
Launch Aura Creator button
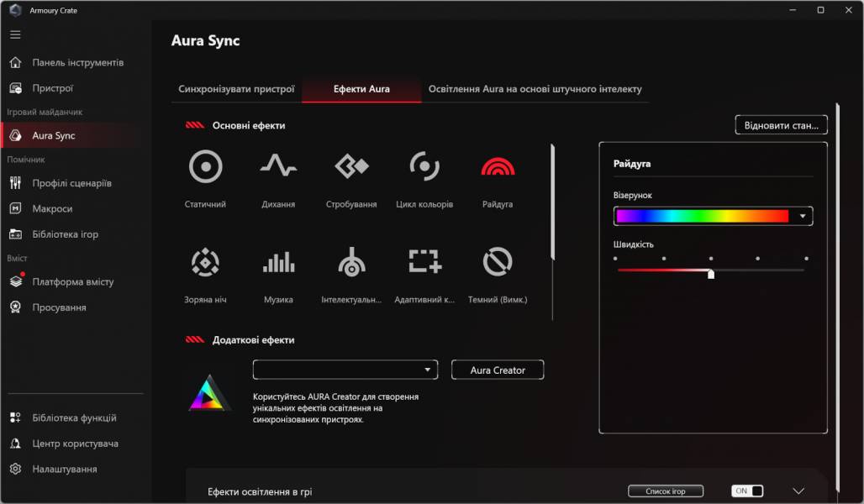tap(498, 370)
